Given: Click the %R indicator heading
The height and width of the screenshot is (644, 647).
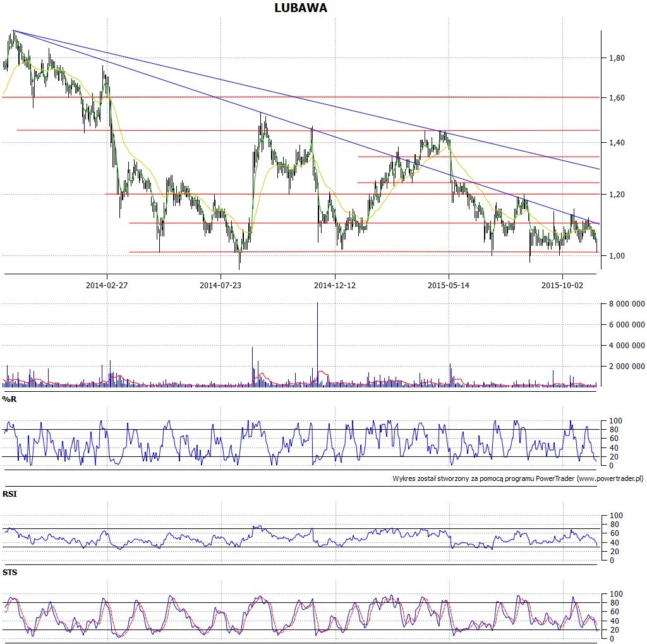Looking at the screenshot, I should 9,399.
